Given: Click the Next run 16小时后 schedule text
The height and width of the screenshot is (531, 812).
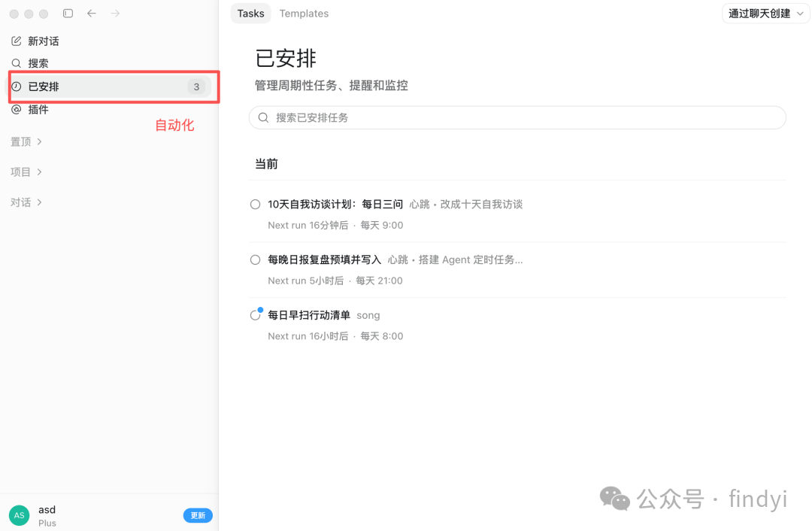Looking at the screenshot, I should coord(308,336).
